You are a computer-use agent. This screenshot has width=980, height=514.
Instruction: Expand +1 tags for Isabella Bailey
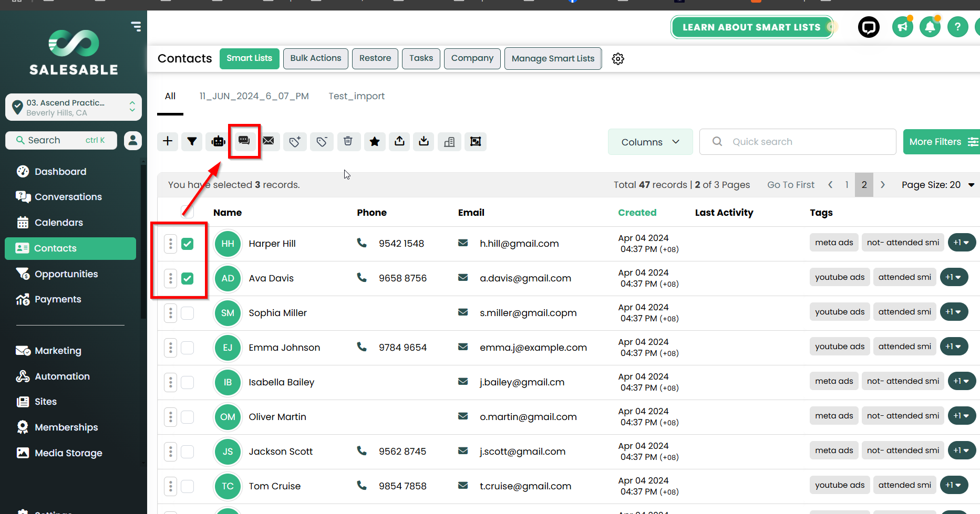point(962,381)
